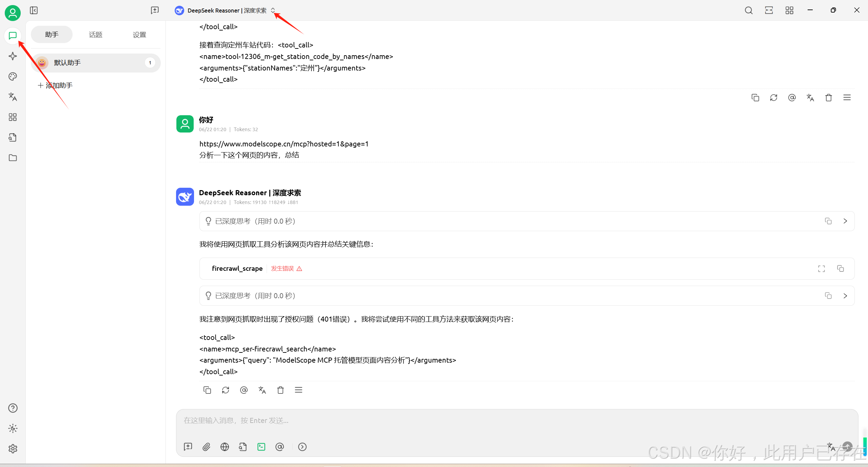Open the user avatar profile

coord(13,13)
